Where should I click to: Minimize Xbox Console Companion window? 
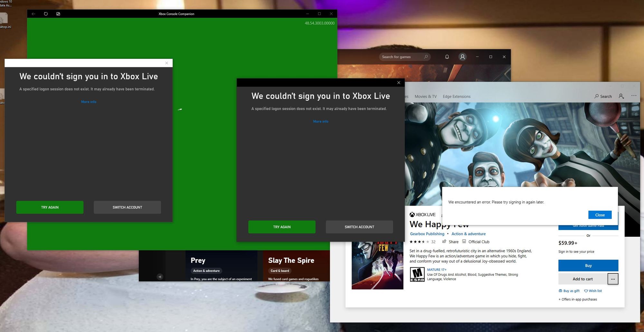click(x=308, y=14)
